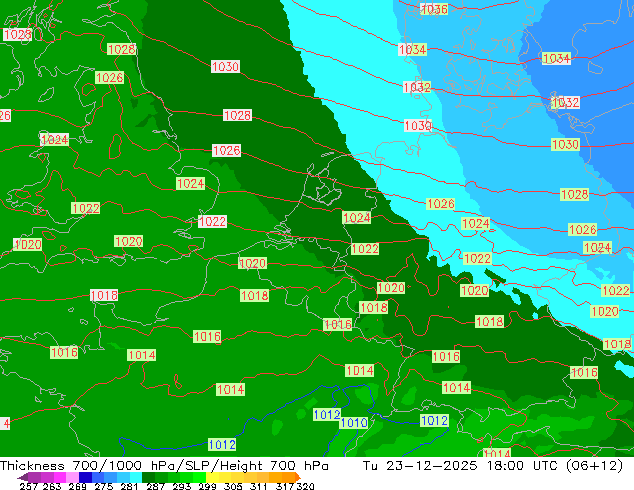This screenshot has width=634, height=490.
Task: Click the legend value 311
Action: (258, 486)
